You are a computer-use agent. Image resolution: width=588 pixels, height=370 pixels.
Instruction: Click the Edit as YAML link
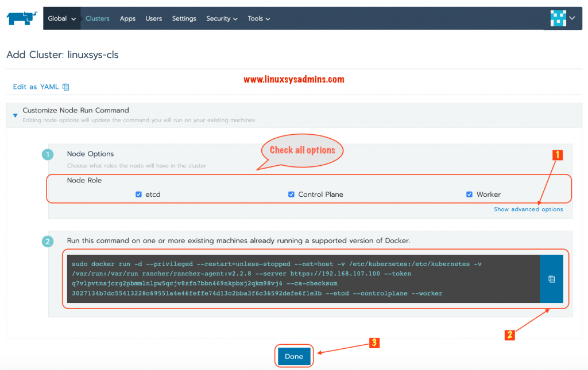[36, 87]
